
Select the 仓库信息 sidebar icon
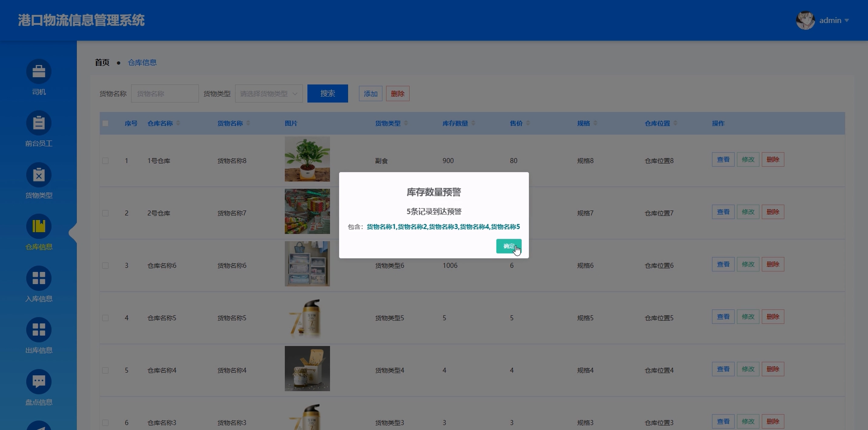coord(39,226)
